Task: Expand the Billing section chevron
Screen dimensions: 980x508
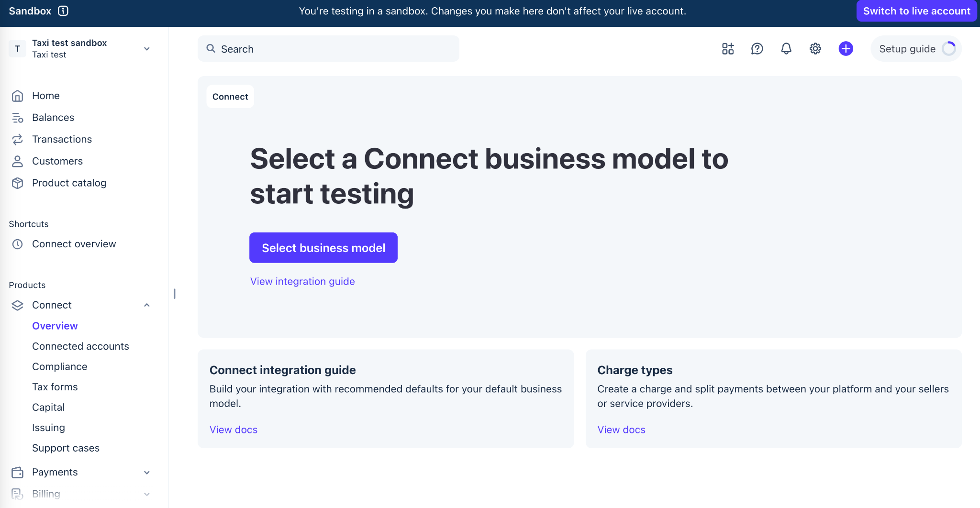Action: [147, 494]
